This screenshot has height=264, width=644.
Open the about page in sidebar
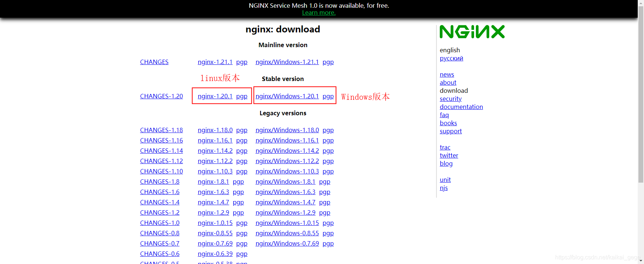pyautogui.click(x=448, y=82)
